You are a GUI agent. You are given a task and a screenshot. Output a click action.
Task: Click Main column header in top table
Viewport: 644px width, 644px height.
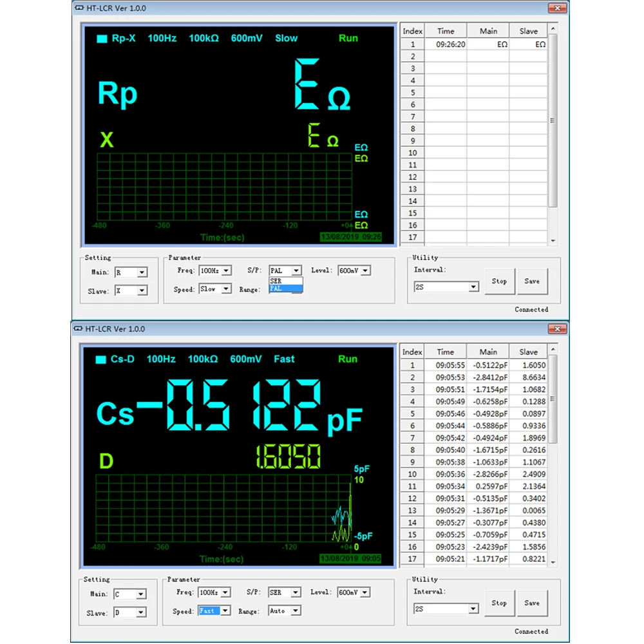click(488, 31)
